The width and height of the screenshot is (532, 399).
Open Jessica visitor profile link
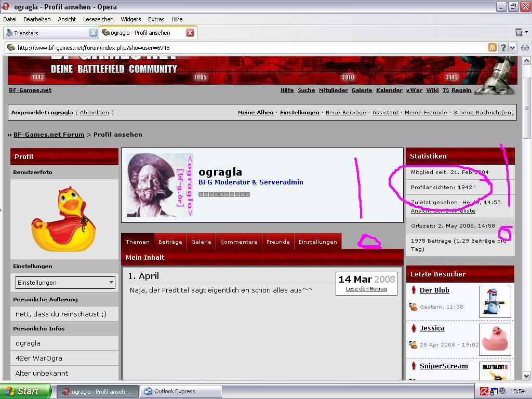pyautogui.click(x=432, y=328)
